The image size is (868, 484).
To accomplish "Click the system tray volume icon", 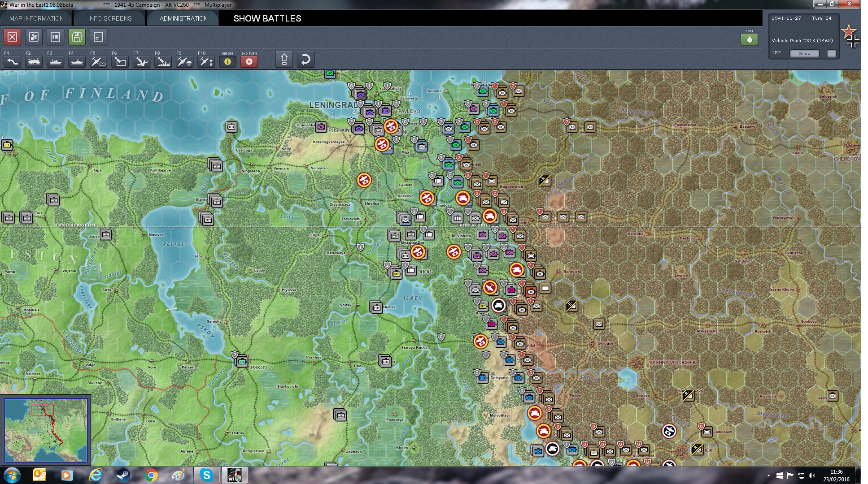I will click(812, 475).
